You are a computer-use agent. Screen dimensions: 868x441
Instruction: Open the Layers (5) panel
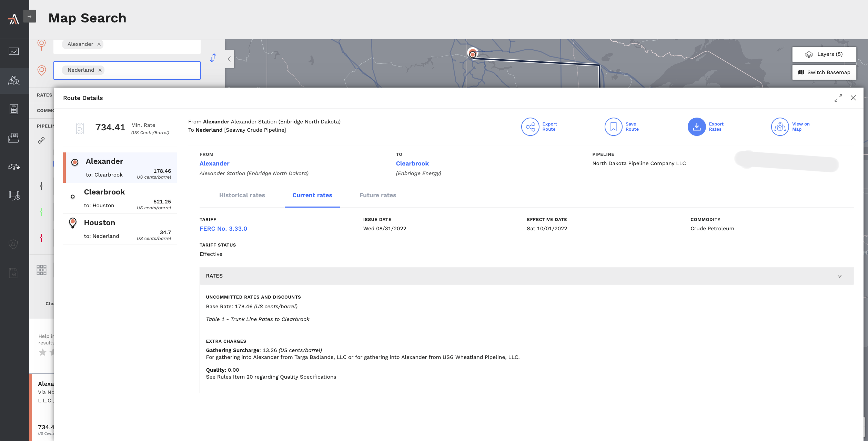pos(824,54)
